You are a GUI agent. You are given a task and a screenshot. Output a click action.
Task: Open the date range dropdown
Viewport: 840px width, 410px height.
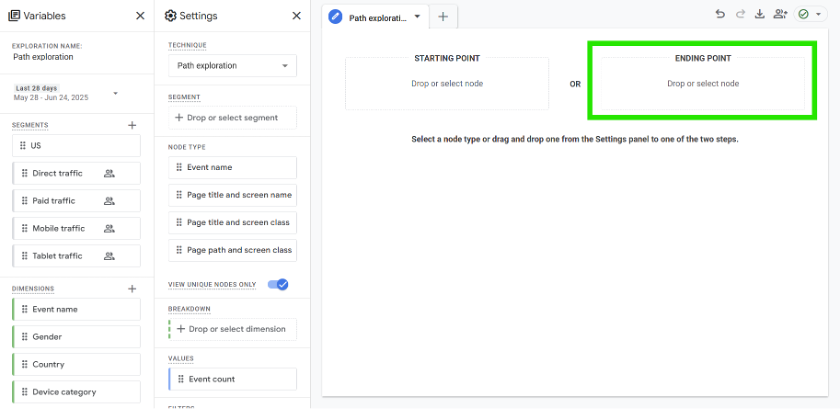[x=115, y=93]
